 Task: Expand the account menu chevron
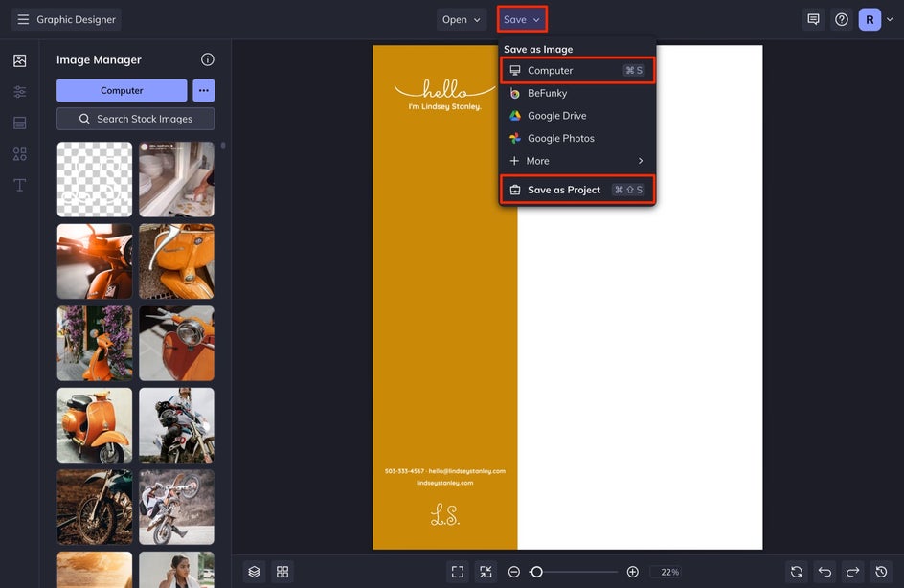(890, 19)
